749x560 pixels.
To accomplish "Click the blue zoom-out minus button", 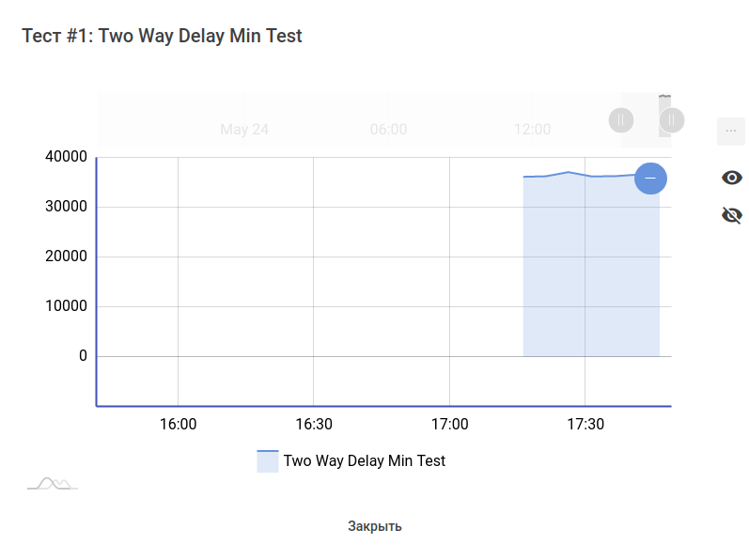I will coord(650,179).
